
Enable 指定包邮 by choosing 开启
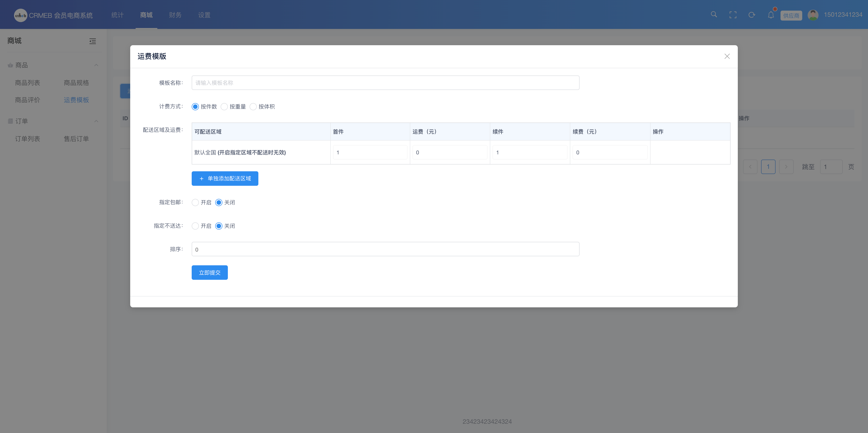click(196, 202)
